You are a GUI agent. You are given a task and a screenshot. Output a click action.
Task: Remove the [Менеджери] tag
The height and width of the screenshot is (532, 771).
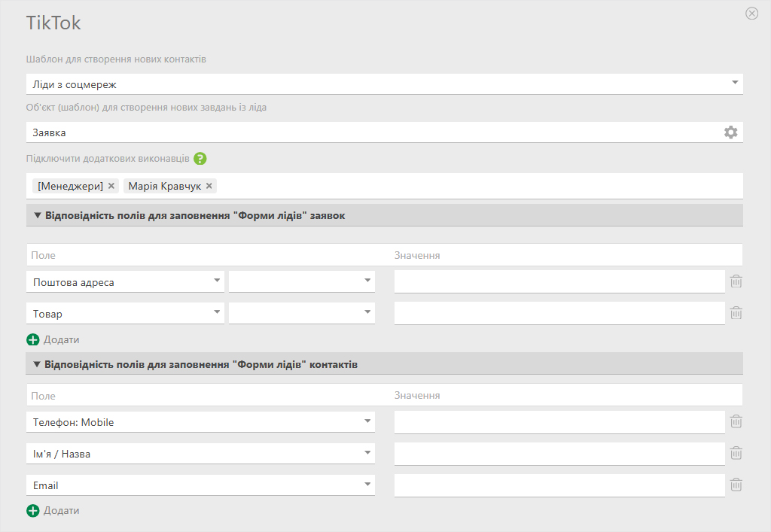coord(111,186)
